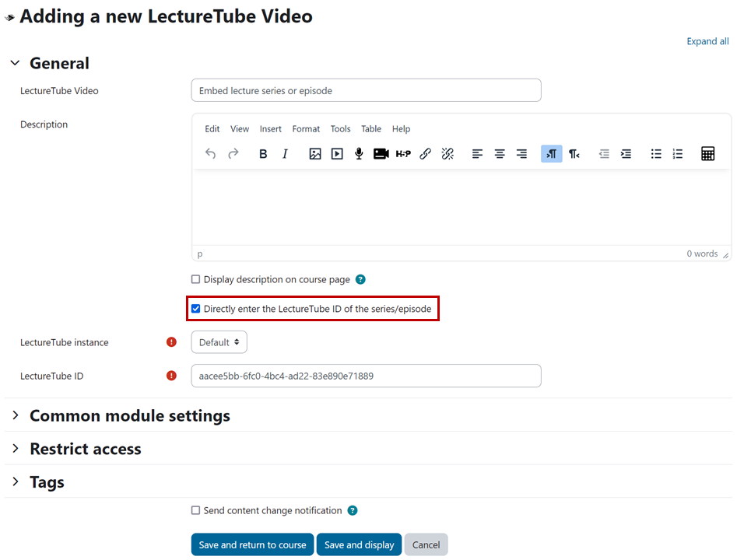Record audio with the microphone icon
The height and width of the screenshot is (560, 744).
pos(359,154)
